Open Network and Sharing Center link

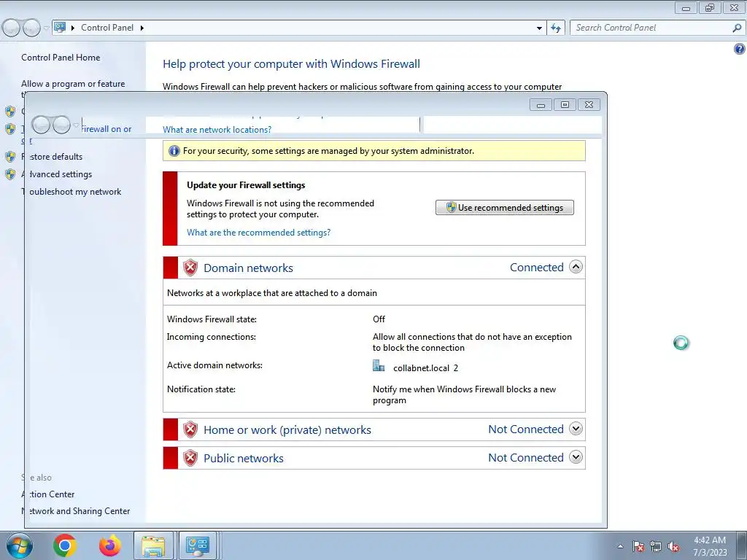pyautogui.click(x=75, y=511)
